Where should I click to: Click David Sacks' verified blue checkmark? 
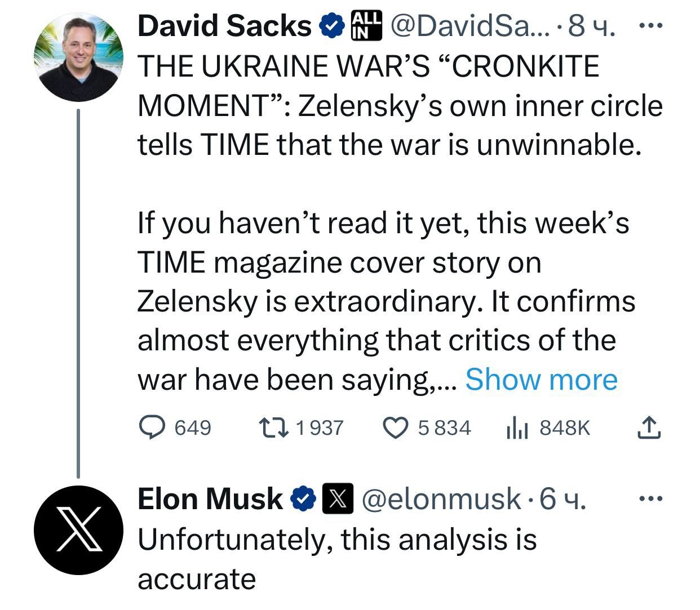click(x=331, y=25)
